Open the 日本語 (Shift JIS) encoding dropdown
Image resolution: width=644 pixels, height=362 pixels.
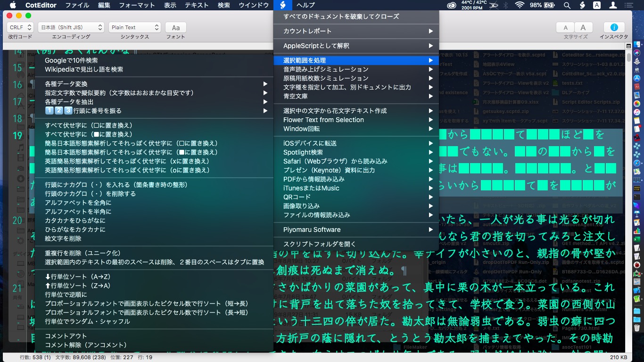(x=71, y=27)
